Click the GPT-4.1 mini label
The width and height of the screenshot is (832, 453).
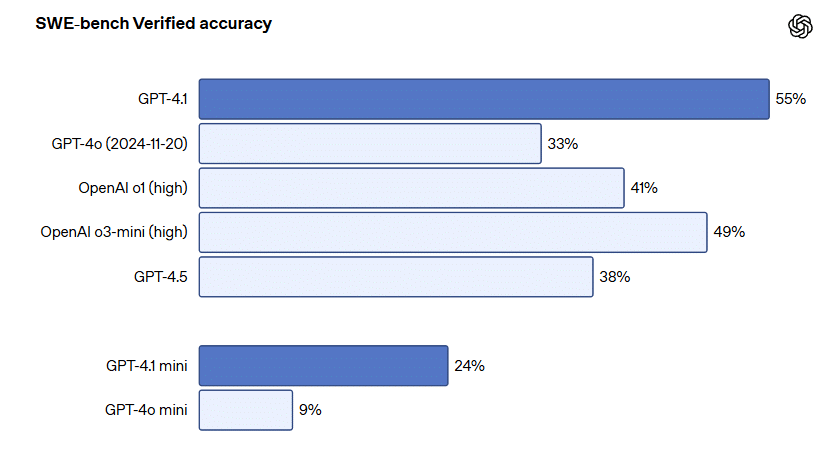coord(146,366)
